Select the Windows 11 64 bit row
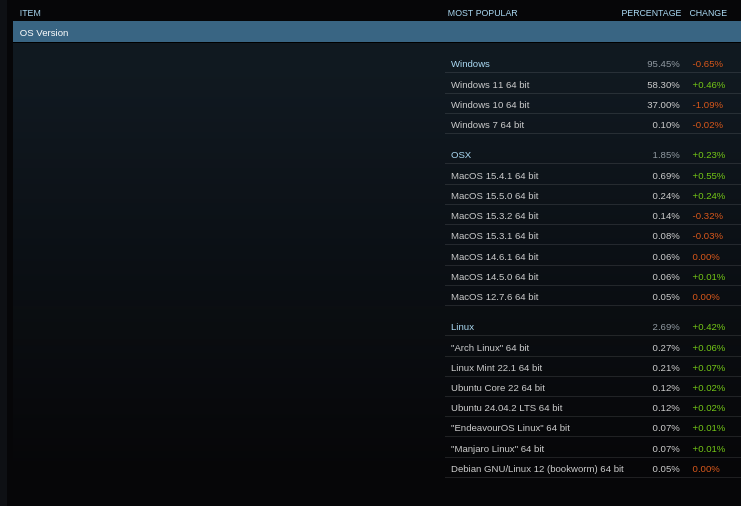The width and height of the screenshot is (741, 506). [x=593, y=85]
